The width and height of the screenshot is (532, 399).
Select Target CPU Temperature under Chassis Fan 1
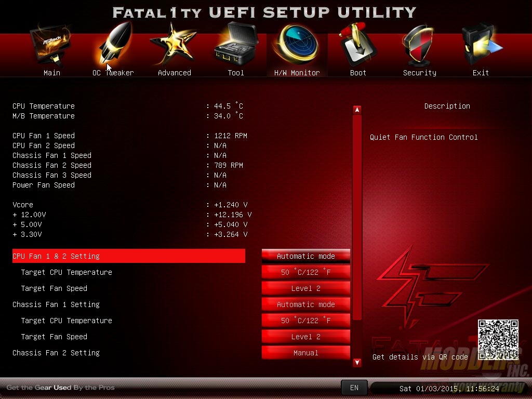coord(66,321)
